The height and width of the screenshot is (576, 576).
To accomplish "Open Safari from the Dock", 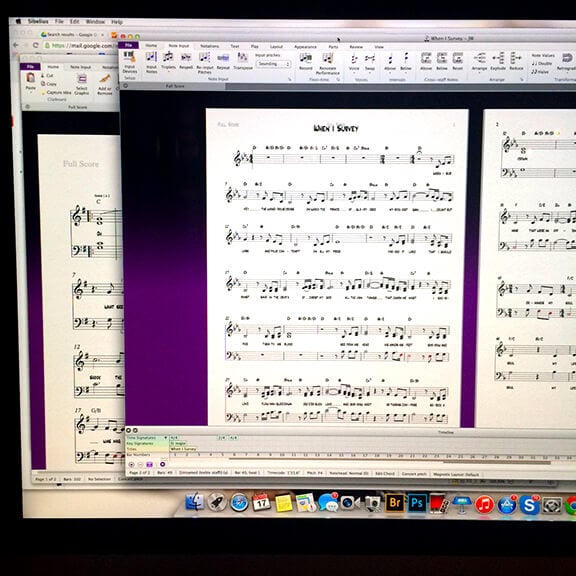I will click(239, 503).
